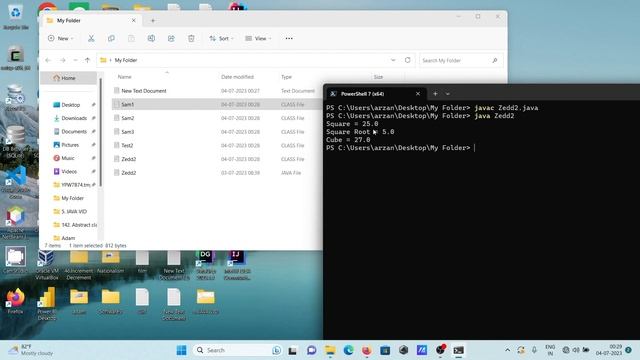Open Pictures in the navigation pane

70,145
